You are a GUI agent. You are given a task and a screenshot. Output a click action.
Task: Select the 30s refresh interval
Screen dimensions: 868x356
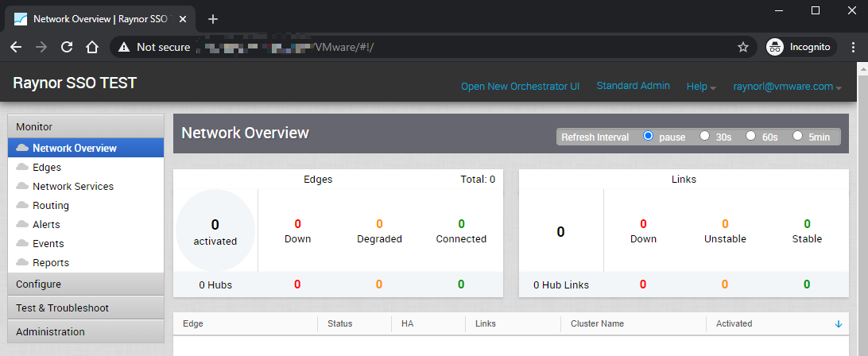coord(705,136)
